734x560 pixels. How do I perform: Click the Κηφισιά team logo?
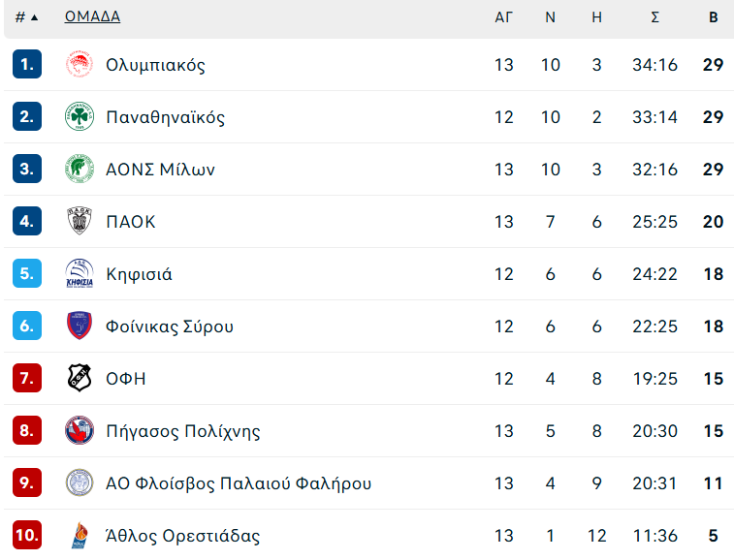pos(79,274)
